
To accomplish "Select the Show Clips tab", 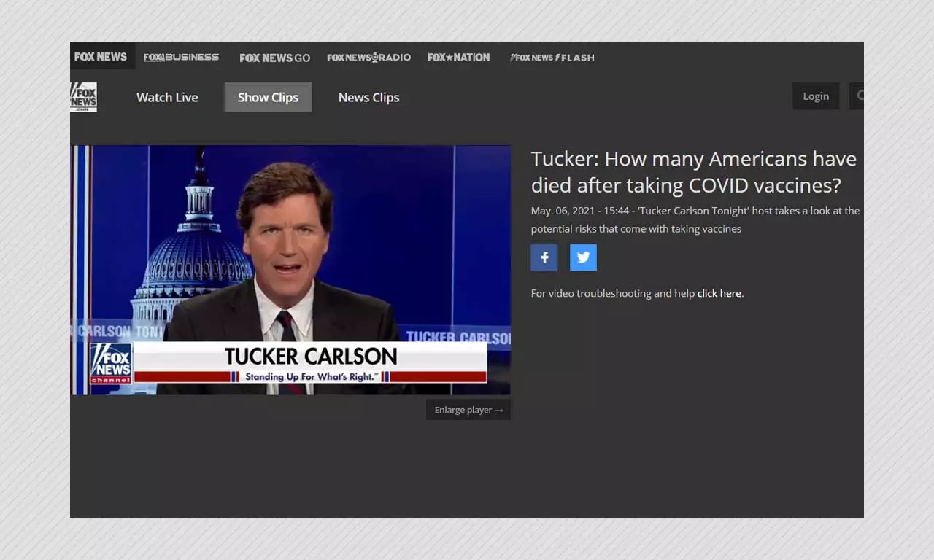I will 268,97.
